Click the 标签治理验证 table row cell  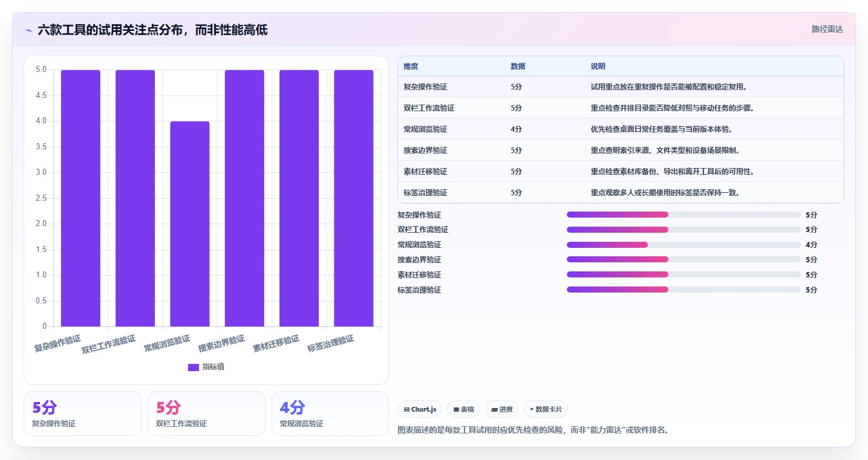click(x=425, y=193)
